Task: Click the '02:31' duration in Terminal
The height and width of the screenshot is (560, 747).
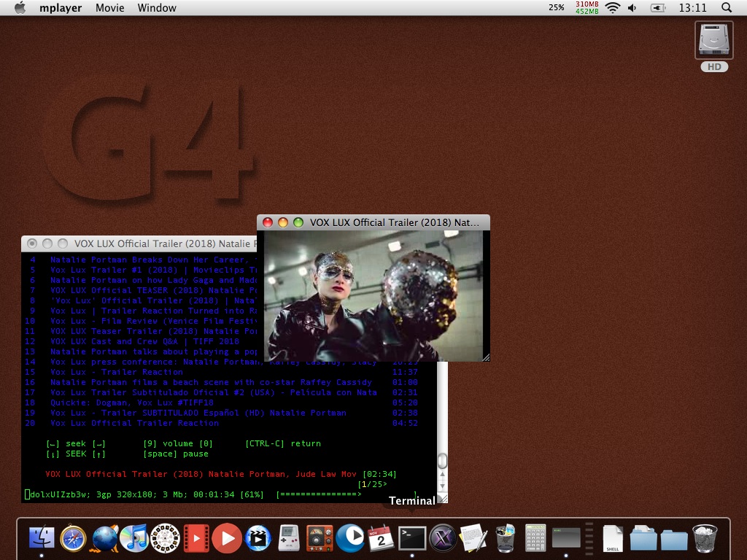Action: pos(405,392)
